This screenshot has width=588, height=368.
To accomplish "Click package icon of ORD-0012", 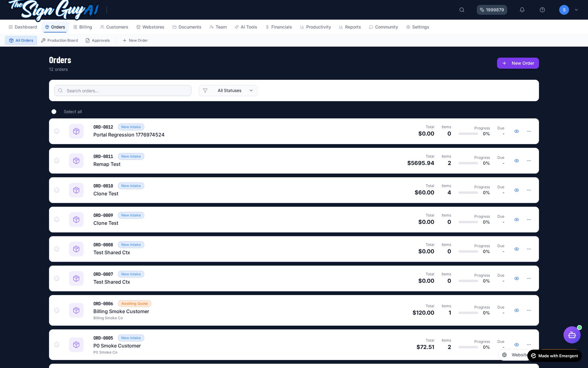I will [x=76, y=131].
